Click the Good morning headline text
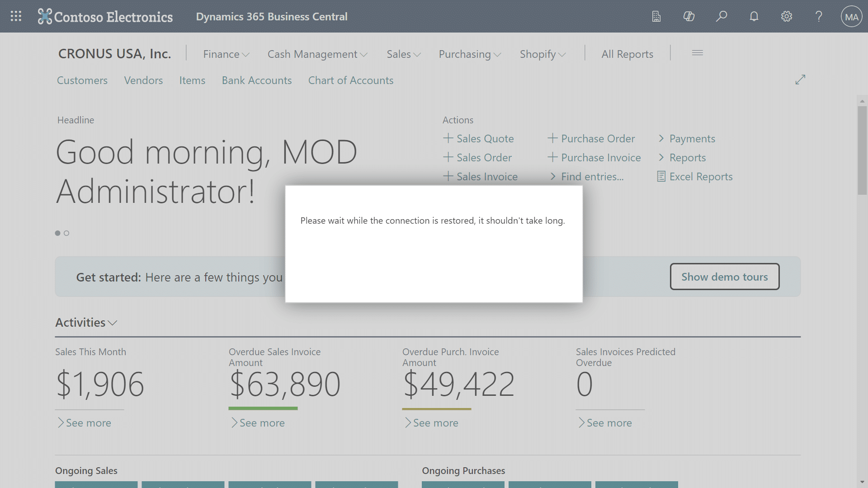Screen dimensions: 868x488 [x=207, y=172]
